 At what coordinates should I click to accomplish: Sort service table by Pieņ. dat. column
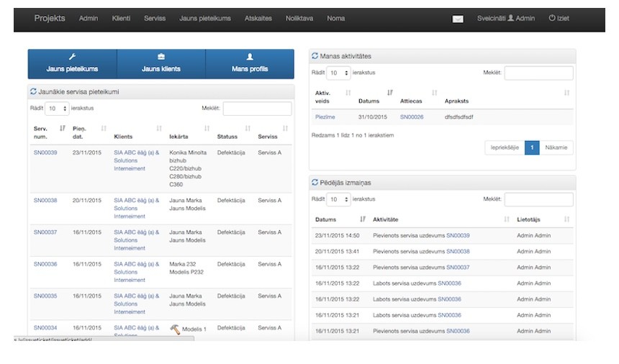click(x=104, y=128)
